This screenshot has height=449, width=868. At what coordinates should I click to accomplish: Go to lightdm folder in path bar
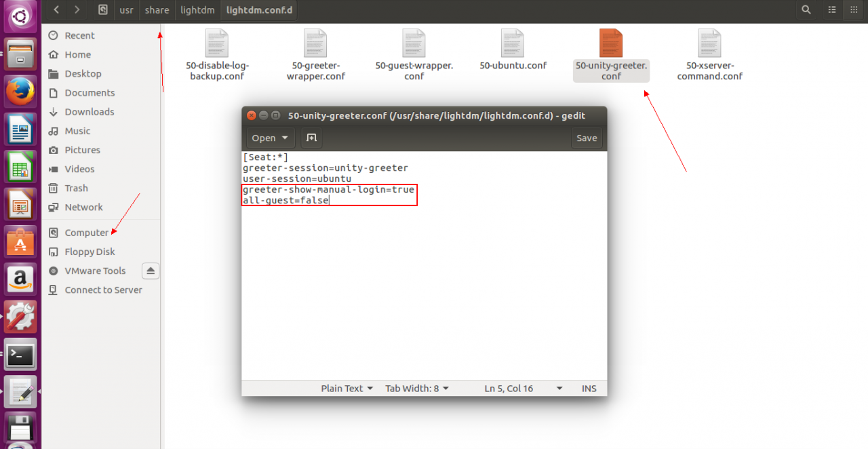(x=197, y=10)
